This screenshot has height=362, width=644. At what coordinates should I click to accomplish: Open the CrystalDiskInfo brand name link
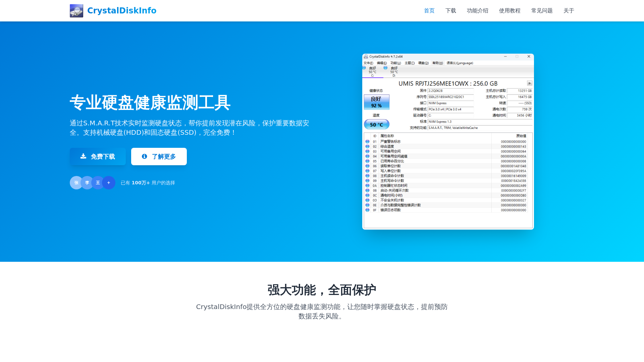click(122, 11)
